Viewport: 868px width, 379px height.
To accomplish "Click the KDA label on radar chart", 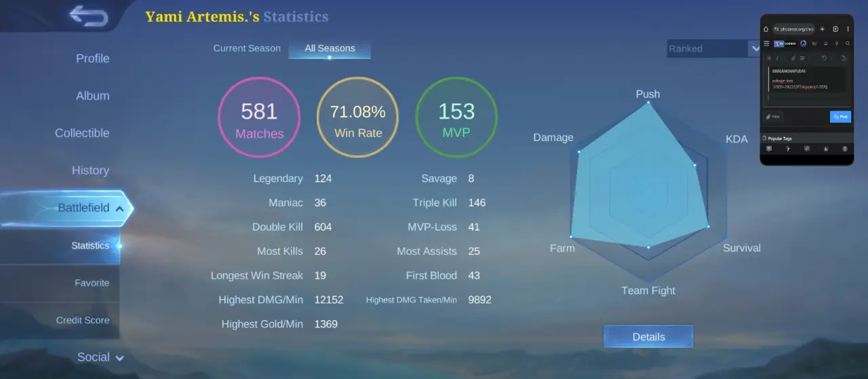I will (736, 139).
